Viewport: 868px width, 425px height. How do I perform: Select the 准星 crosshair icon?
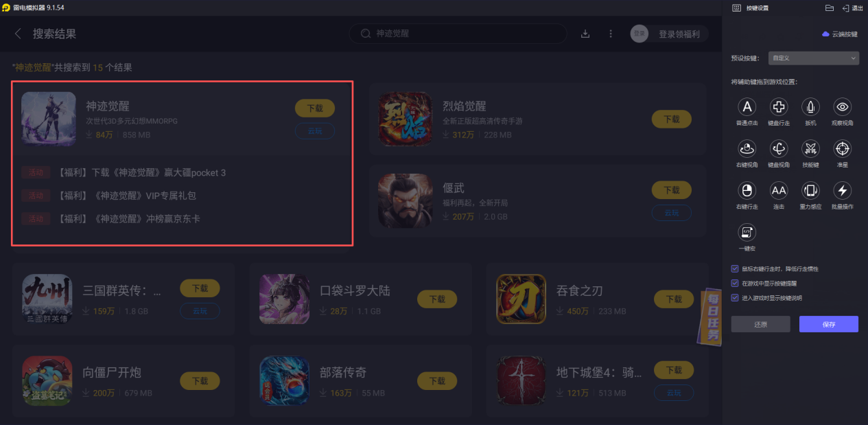click(x=843, y=148)
